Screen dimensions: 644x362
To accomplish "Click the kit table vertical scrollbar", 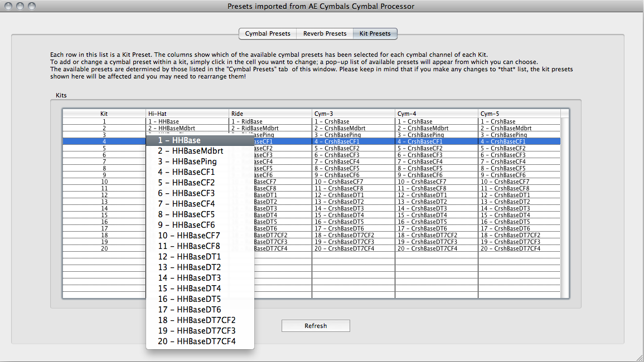I will (565, 206).
